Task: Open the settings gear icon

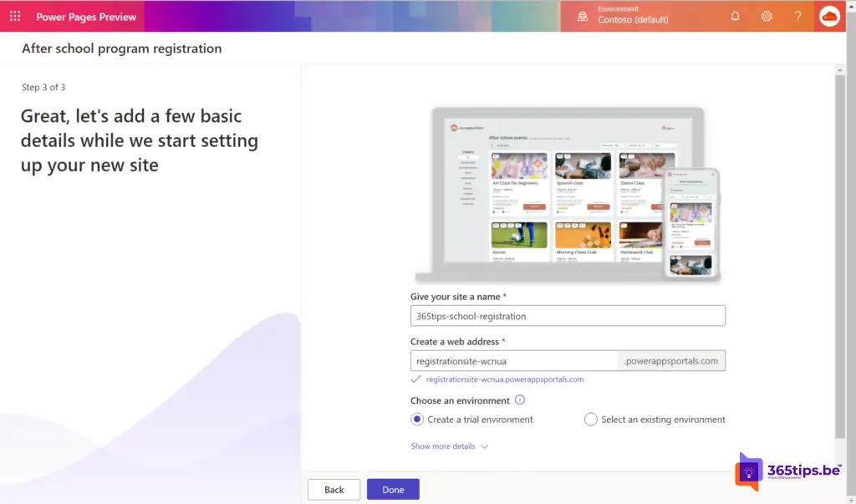Action: click(x=767, y=17)
